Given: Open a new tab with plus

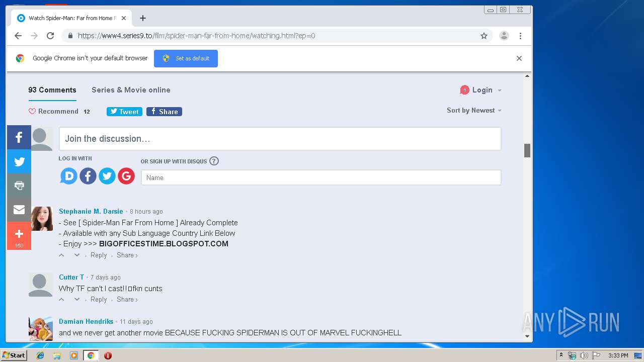Looking at the screenshot, I should (x=143, y=18).
